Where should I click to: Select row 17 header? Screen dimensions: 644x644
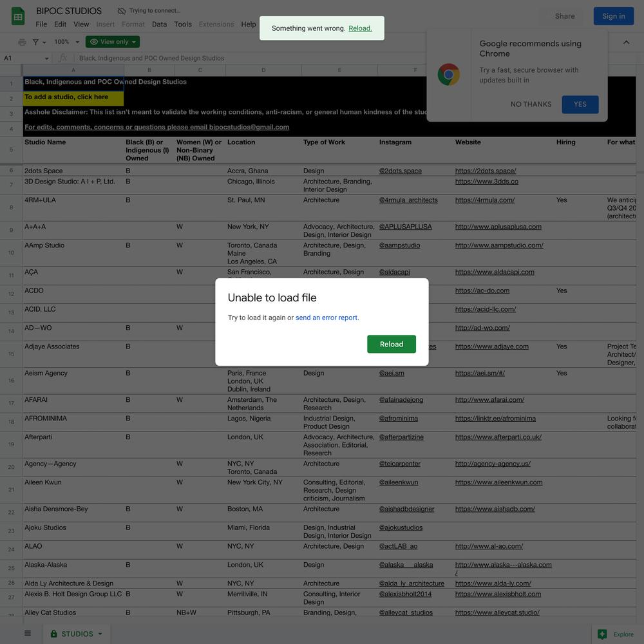(11, 403)
